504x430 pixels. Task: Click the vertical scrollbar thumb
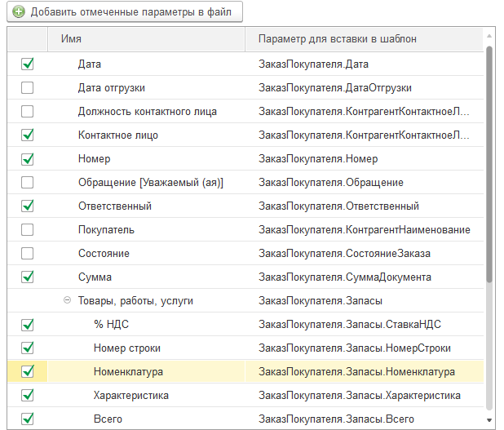[x=489, y=163]
